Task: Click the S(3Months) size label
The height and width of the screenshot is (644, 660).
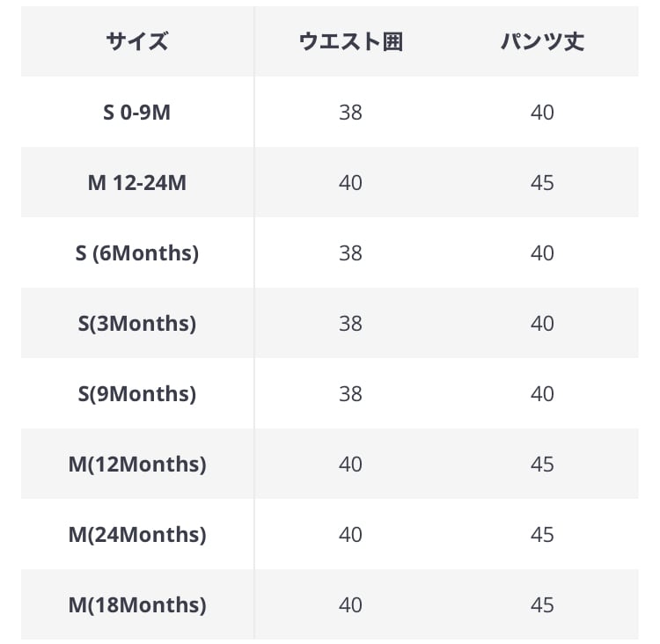Action: pos(136,324)
